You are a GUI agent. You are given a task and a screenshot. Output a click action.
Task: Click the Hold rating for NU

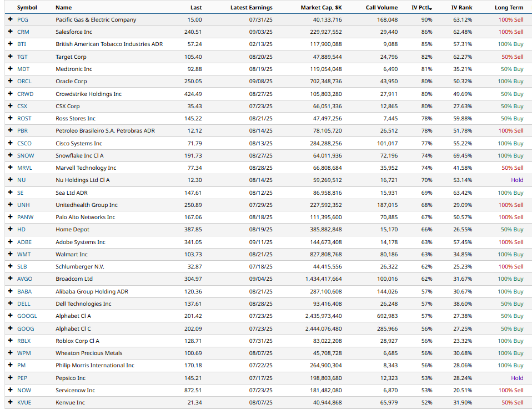click(517, 180)
